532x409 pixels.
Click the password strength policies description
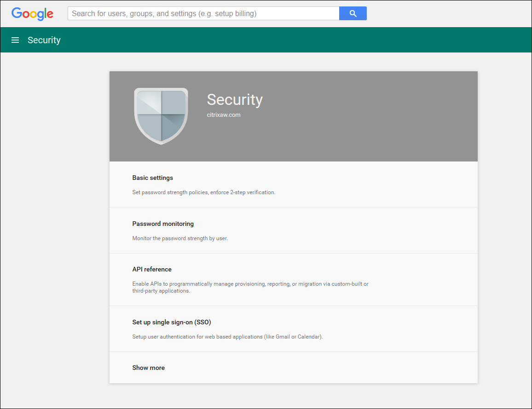203,192
